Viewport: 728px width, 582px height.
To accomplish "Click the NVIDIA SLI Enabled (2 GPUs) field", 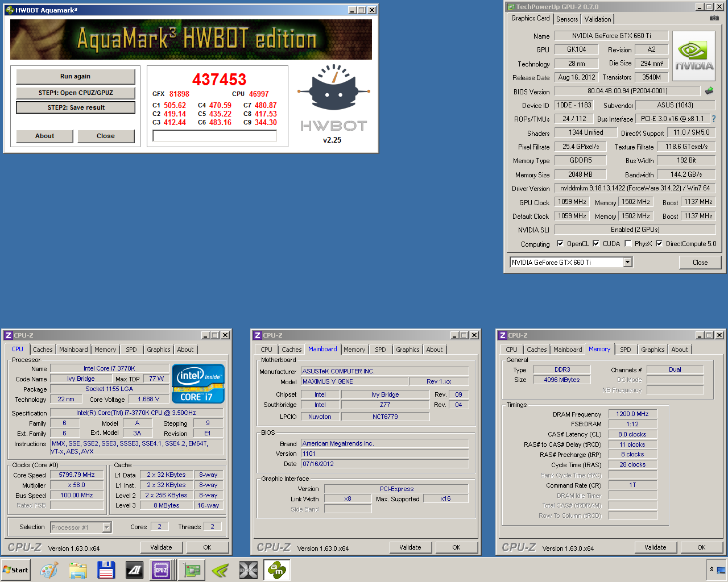I will tap(635, 230).
